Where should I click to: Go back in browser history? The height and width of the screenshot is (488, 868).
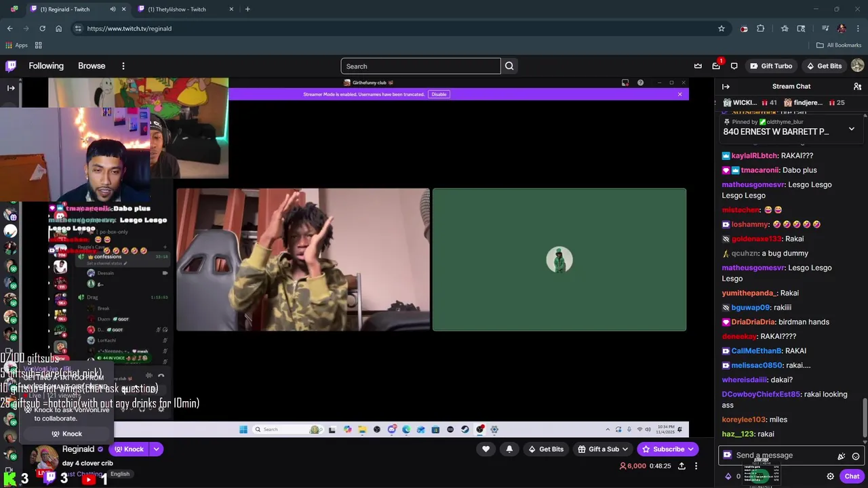coord(9,28)
